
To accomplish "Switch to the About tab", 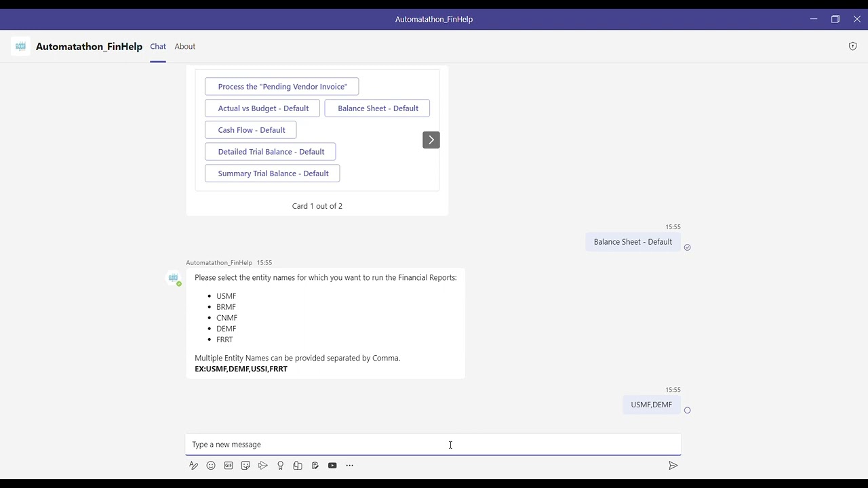I will click(x=185, y=46).
